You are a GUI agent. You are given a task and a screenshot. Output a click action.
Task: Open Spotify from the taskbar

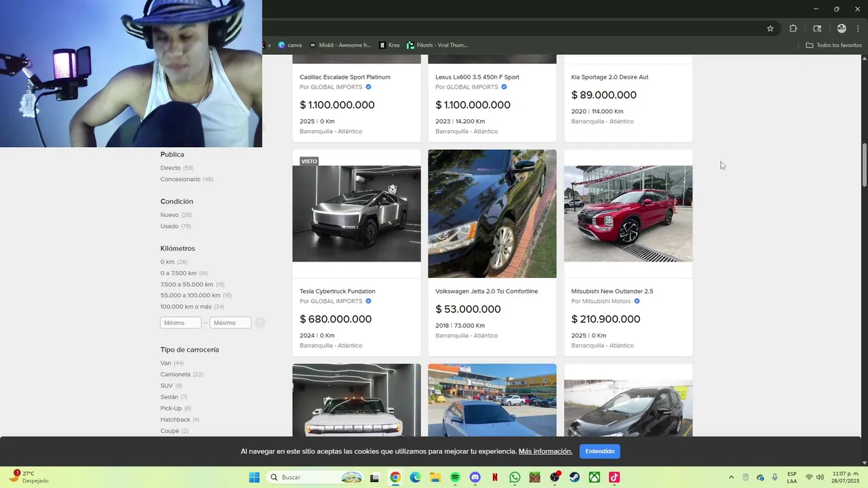(x=455, y=477)
